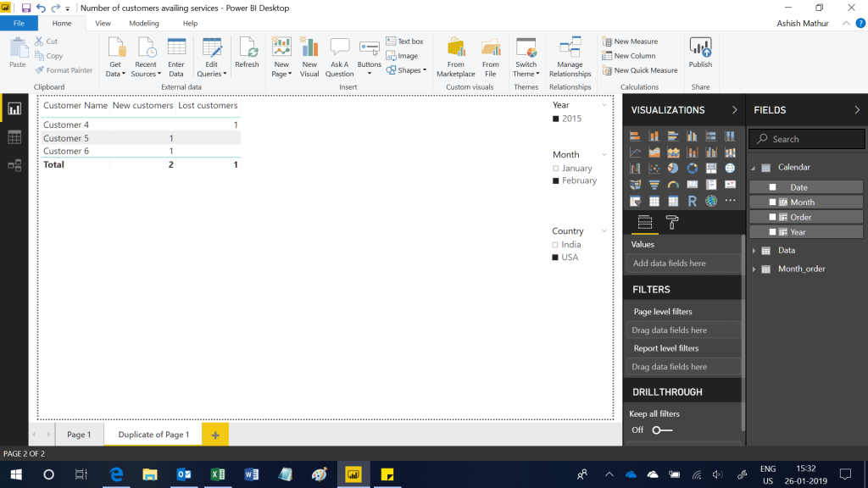Click New Quick Measure
Image resolution: width=868 pixels, height=488 pixels.
tap(640, 70)
